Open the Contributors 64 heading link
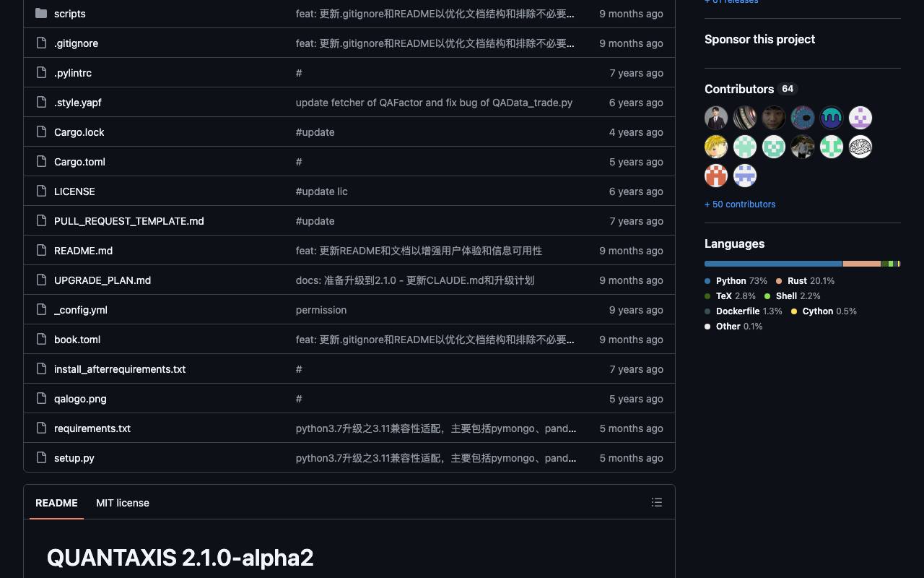Screen dimensions: 924x578 click(x=750, y=89)
